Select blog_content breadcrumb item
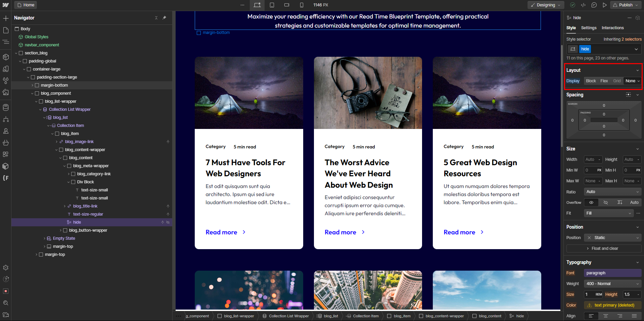This screenshot has width=644, height=321. click(487, 316)
